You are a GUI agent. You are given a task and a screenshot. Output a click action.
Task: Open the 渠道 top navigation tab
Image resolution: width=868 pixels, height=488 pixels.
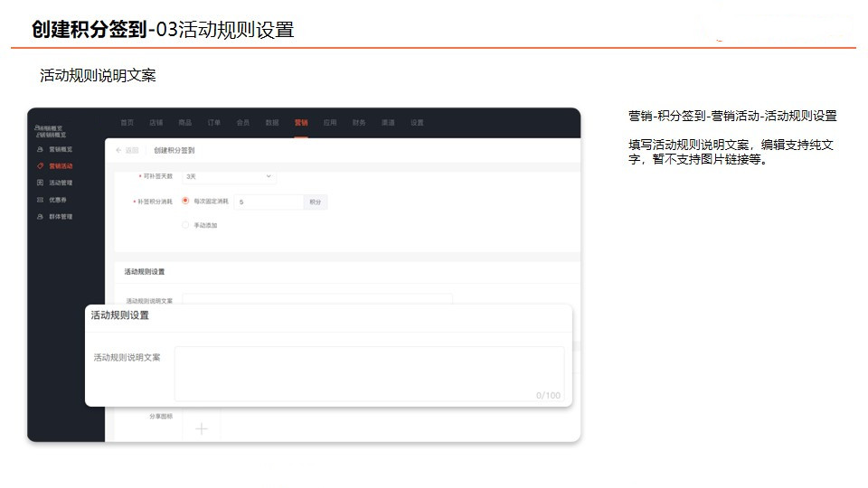click(388, 123)
